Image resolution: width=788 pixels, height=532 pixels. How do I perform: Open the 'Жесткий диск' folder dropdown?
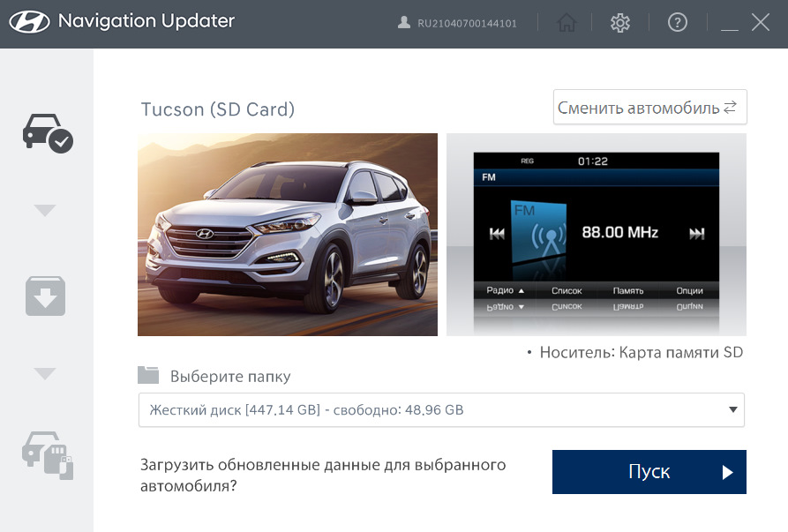441,410
